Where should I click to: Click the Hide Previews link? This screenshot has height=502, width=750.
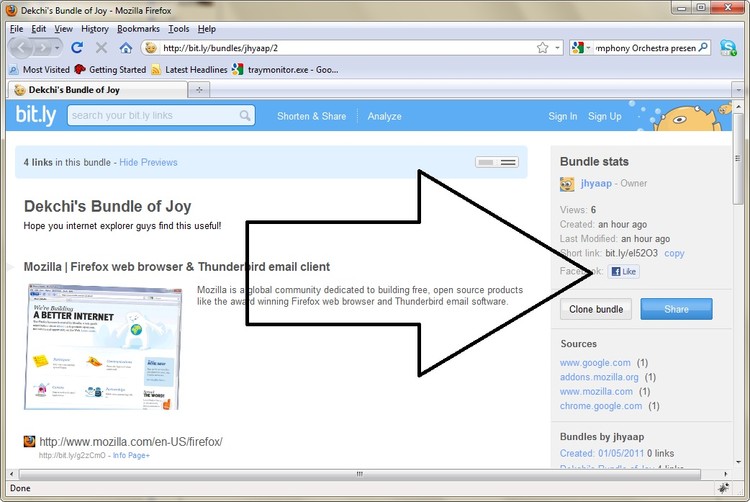148,162
